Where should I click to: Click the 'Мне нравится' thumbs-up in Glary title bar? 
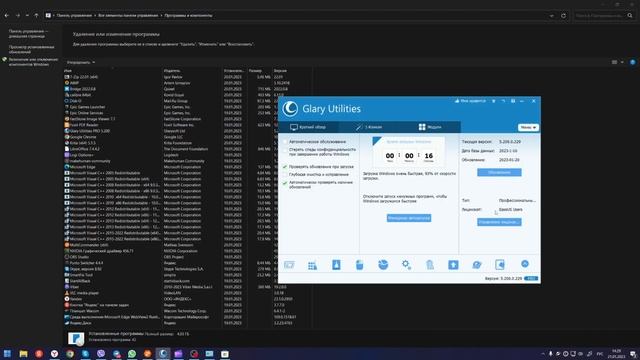[470, 101]
